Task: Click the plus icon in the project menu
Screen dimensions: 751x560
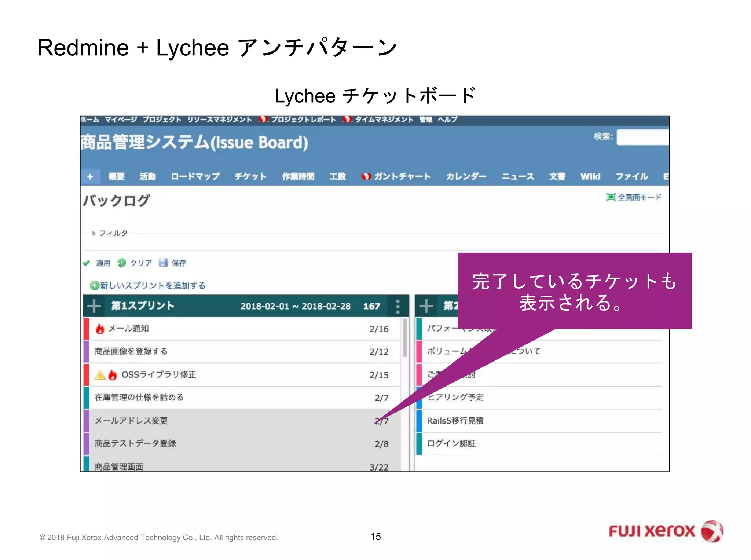Action: tap(90, 177)
